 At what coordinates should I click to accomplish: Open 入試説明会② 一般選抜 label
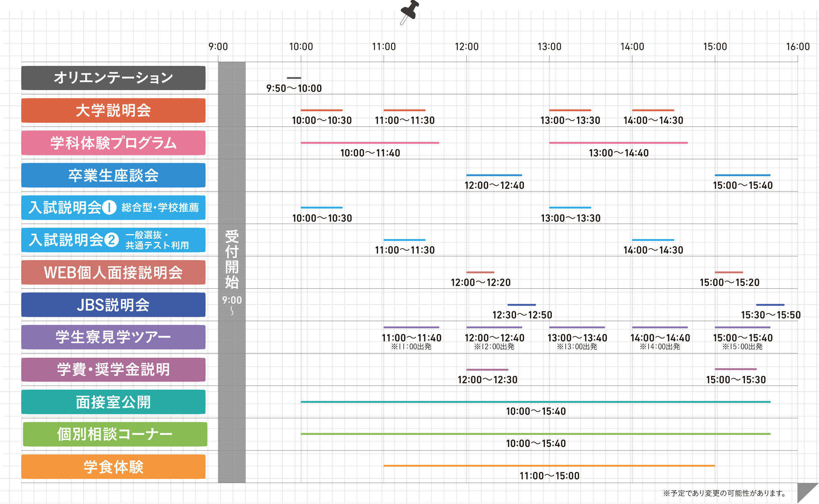113,240
